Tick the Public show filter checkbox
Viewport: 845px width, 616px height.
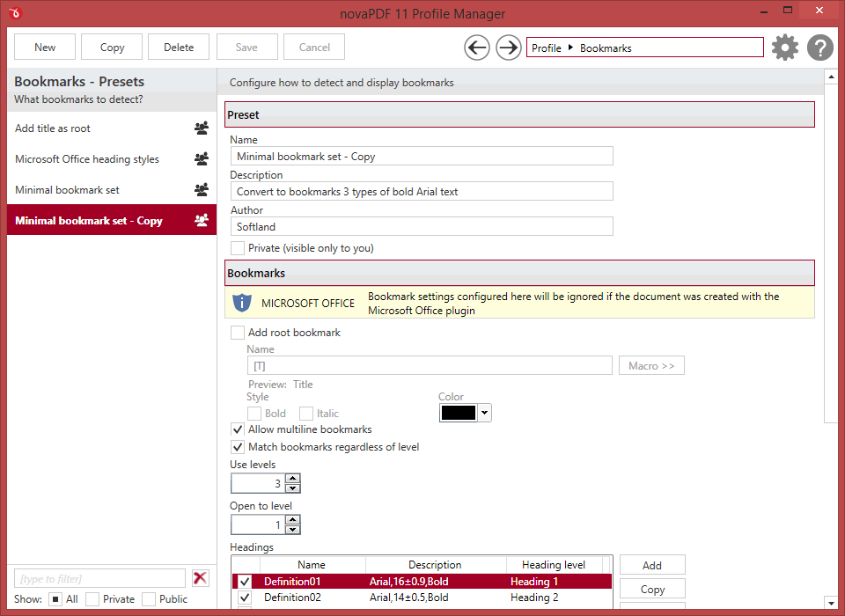tap(149, 599)
